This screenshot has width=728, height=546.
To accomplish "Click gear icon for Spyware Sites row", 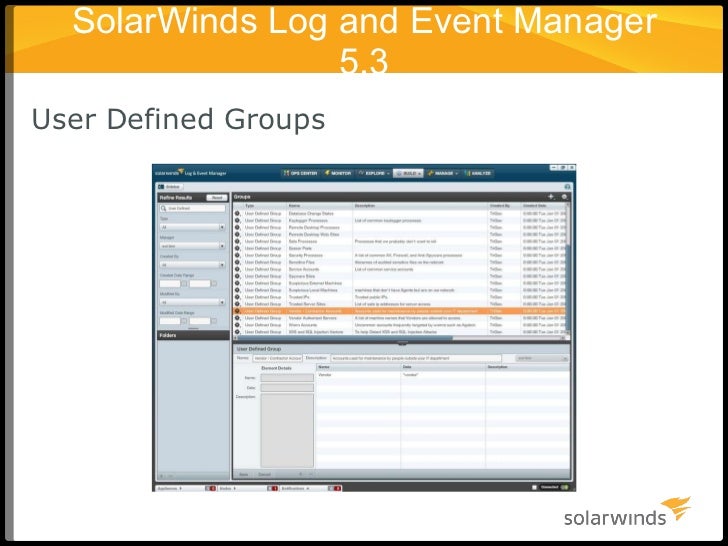I will 237,276.
